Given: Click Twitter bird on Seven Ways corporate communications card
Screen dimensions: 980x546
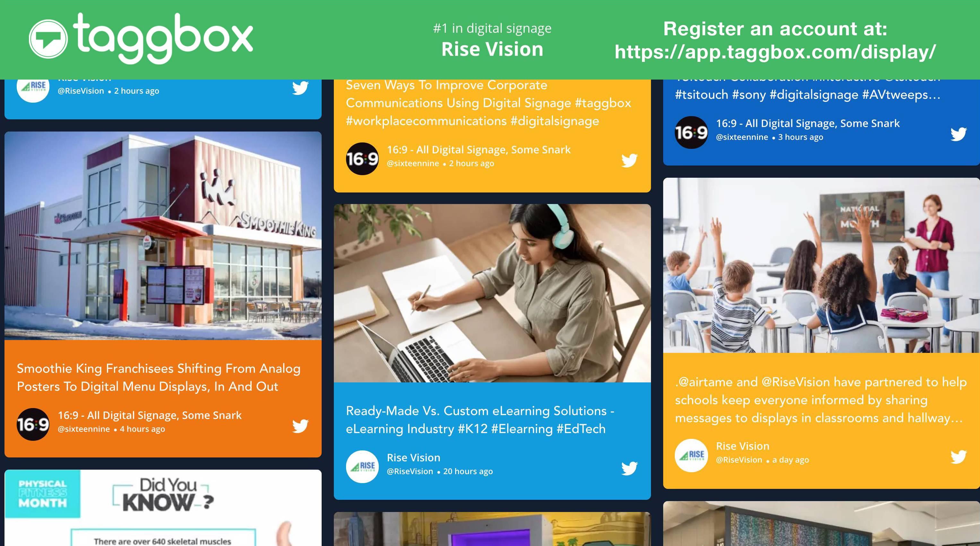Looking at the screenshot, I should coord(629,160).
